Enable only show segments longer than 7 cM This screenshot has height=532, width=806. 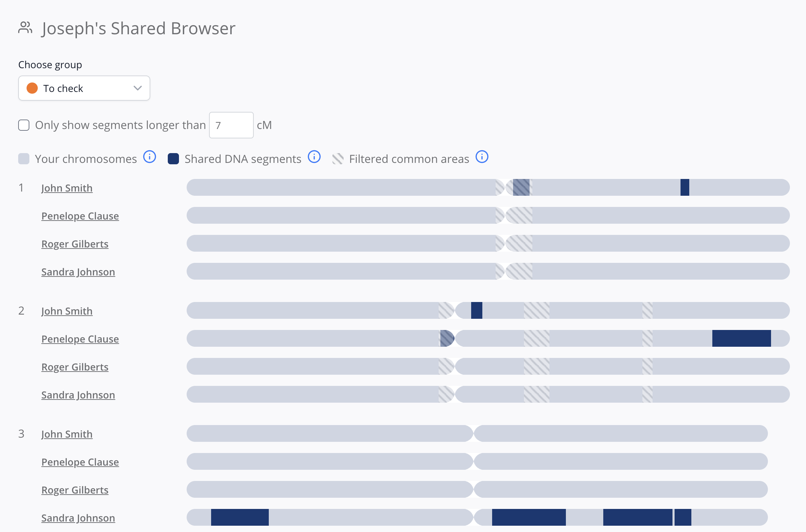tap(23, 125)
